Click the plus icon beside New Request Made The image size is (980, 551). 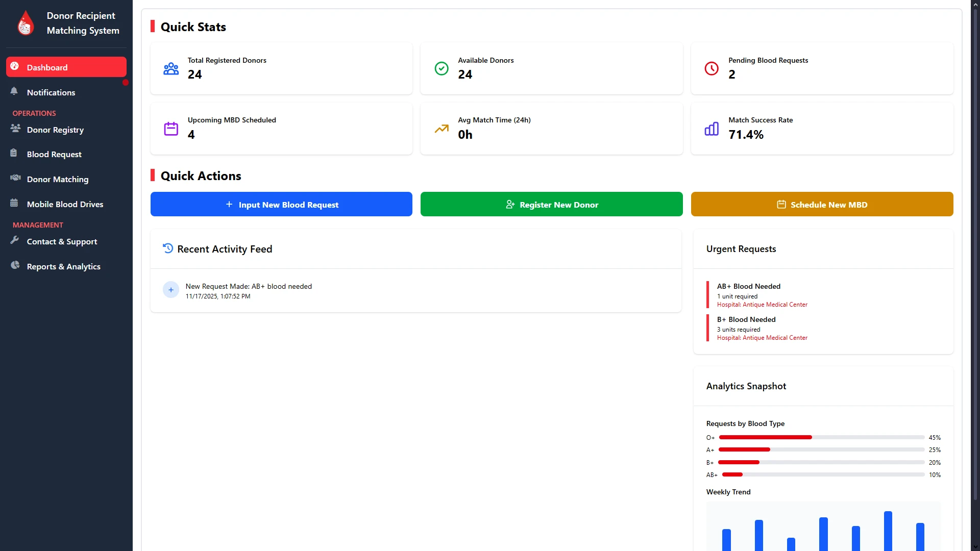(x=171, y=290)
